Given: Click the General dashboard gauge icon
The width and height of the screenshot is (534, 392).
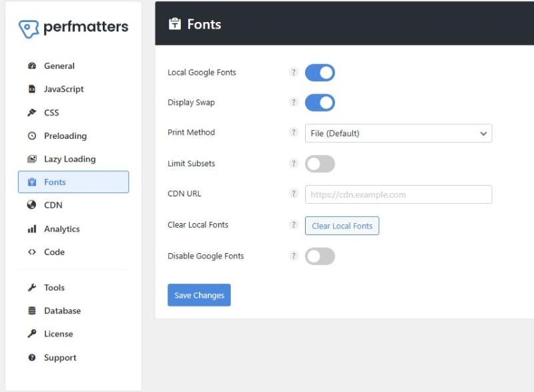Looking at the screenshot, I should click(x=31, y=66).
